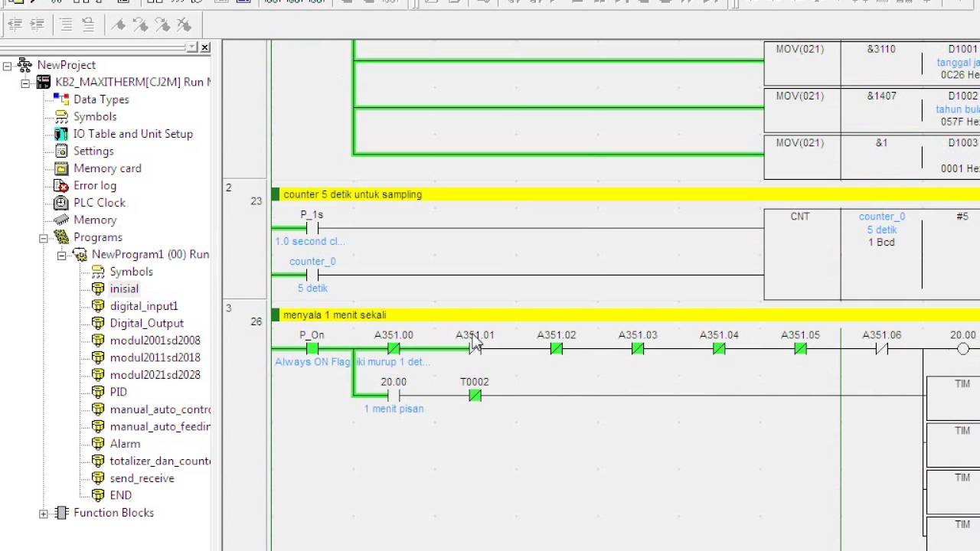This screenshot has width=980, height=551.
Task: Expand the Function Blocks node
Action: coord(44,514)
